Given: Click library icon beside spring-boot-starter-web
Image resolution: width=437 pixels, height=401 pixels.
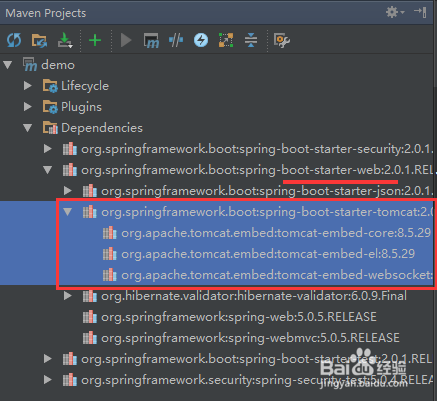Looking at the screenshot, I should point(70,170).
